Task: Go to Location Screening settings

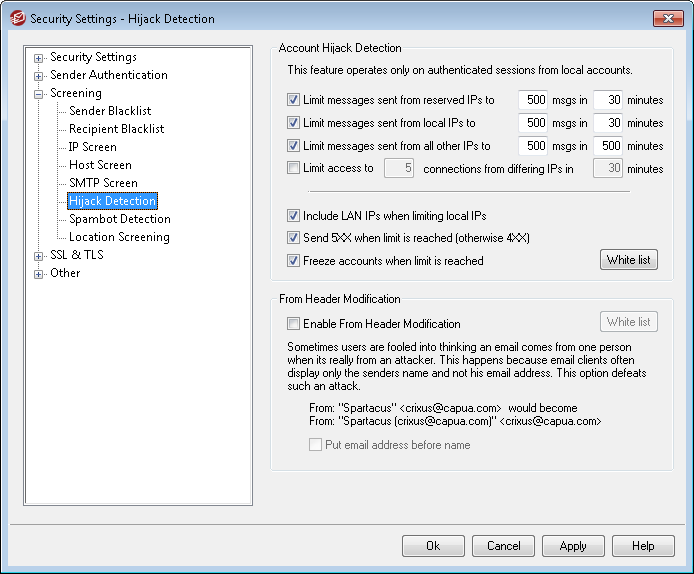Action: (x=119, y=237)
